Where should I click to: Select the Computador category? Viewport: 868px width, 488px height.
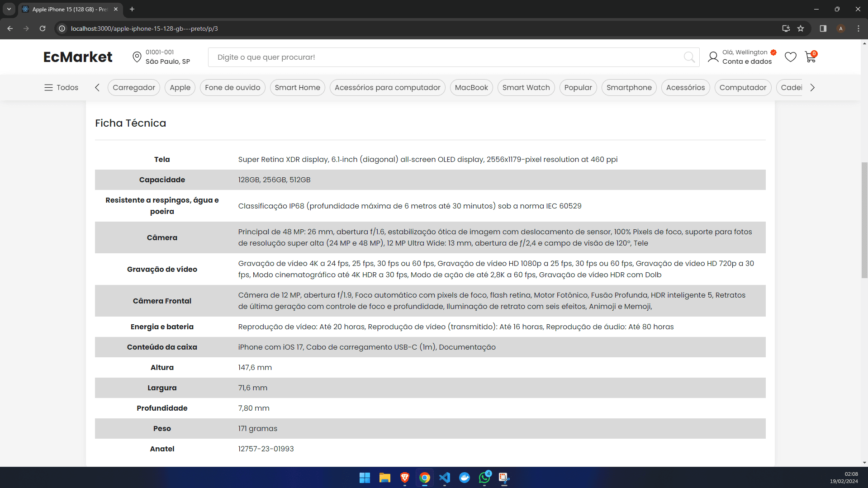click(x=743, y=87)
